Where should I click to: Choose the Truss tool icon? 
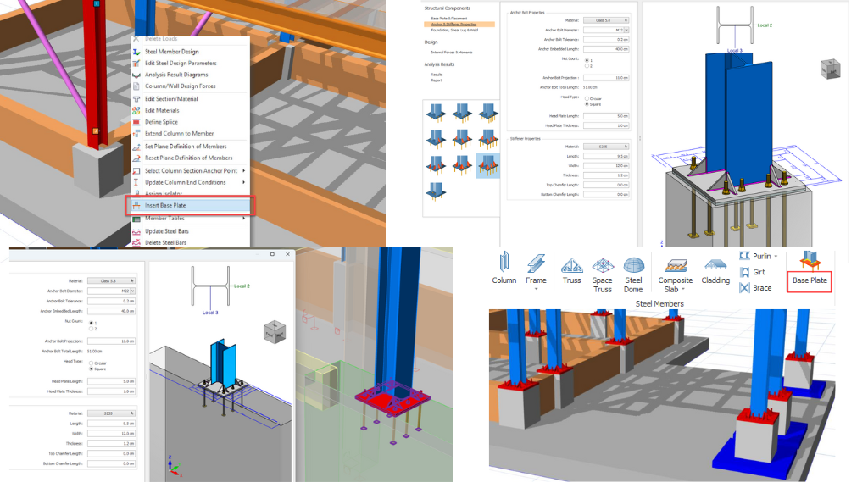point(570,269)
